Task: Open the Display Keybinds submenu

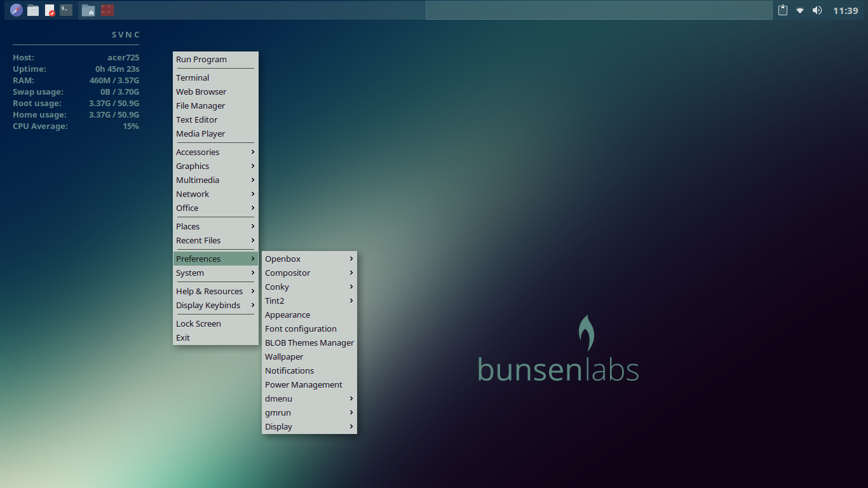Action: click(x=215, y=306)
